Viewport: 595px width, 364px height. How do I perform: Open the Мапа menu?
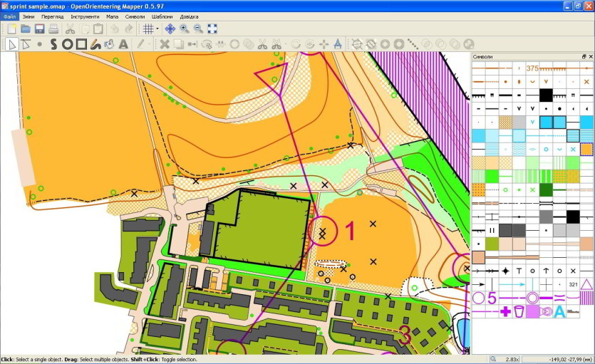113,16
